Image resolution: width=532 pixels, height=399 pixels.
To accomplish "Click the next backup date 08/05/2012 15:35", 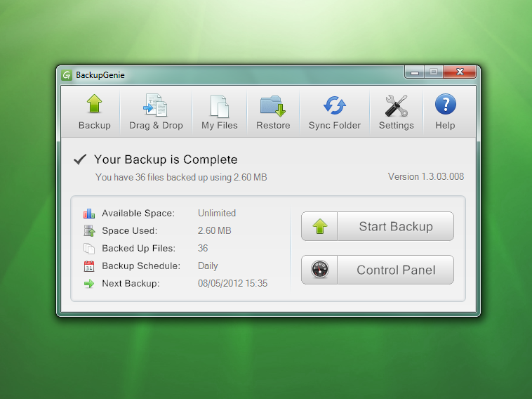I will coord(233,284).
